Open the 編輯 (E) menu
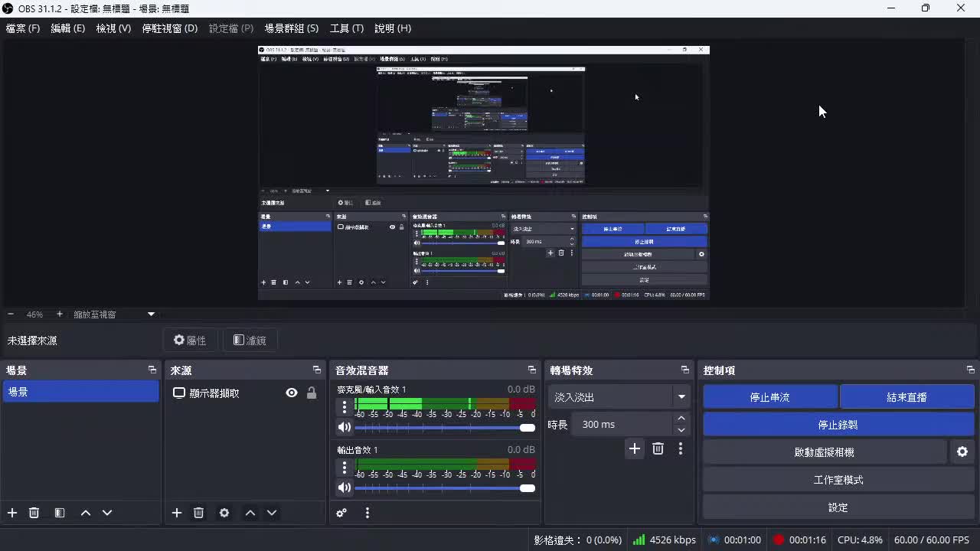The height and width of the screenshot is (551, 980). (x=68, y=28)
